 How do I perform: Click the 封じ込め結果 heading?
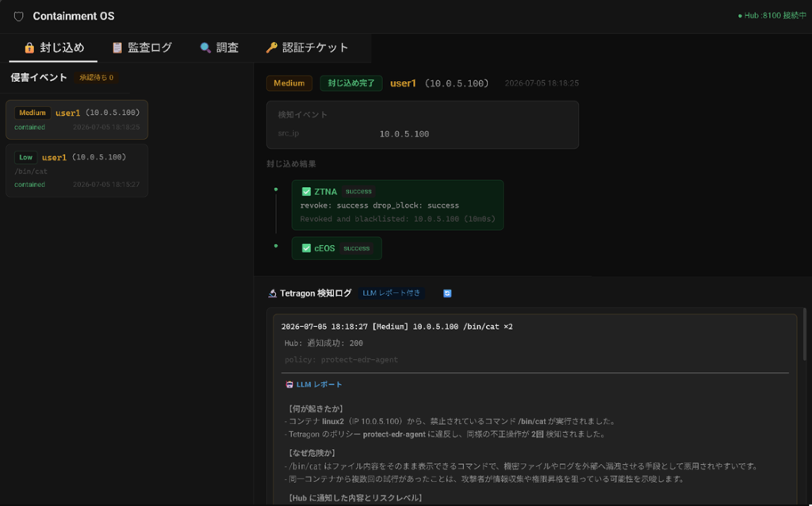pos(291,164)
